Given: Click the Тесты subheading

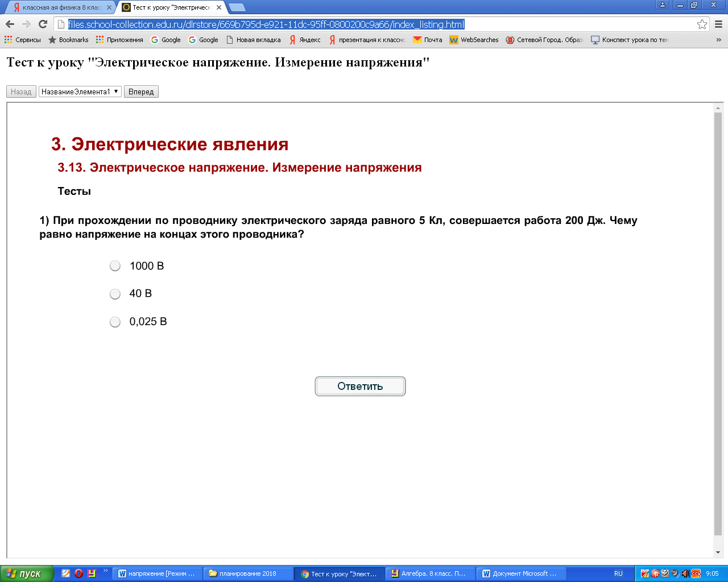Looking at the screenshot, I should click(x=75, y=191).
